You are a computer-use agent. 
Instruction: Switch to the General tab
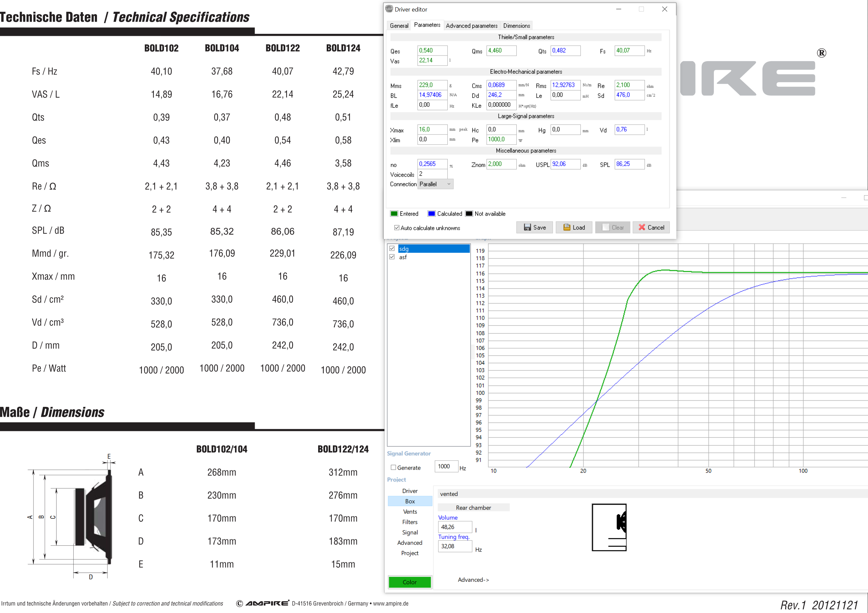(x=399, y=26)
